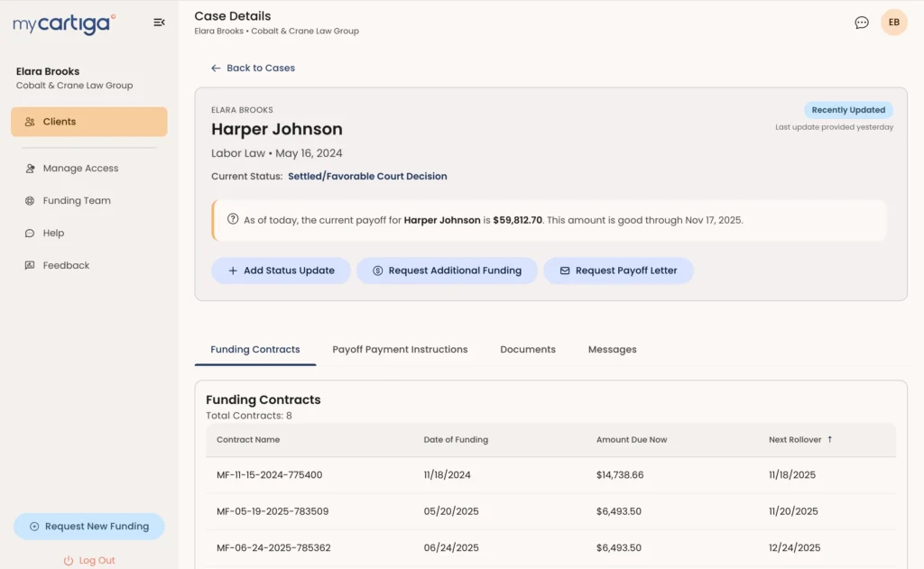Click the Total Contracts: 8 text
The width and height of the screenshot is (924, 569).
coord(249,416)
